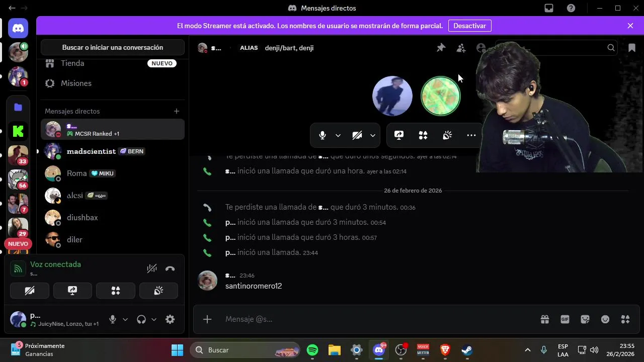Toggle noise suppression in voice panel
Viewport: 644px width, 362px height.
152,268
